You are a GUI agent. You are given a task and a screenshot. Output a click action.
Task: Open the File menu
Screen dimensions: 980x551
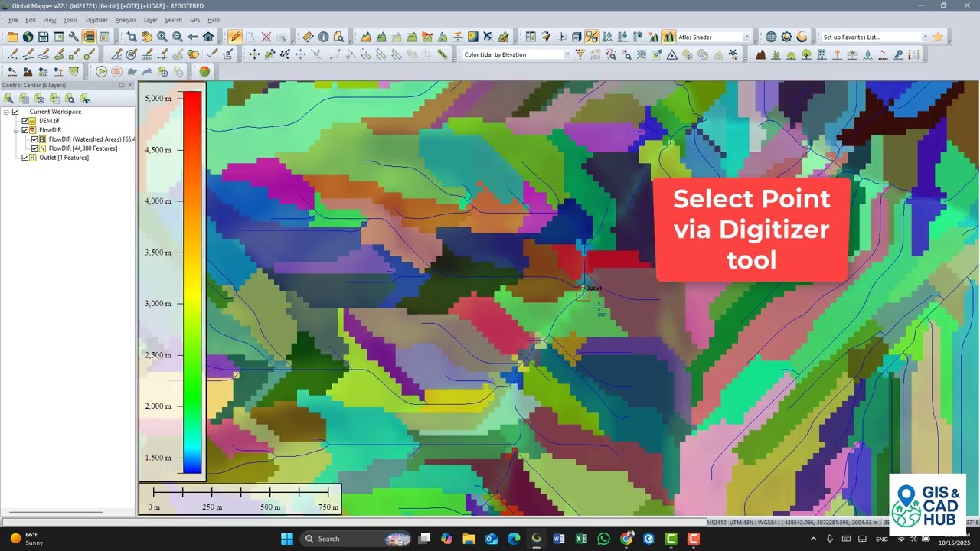13,20
